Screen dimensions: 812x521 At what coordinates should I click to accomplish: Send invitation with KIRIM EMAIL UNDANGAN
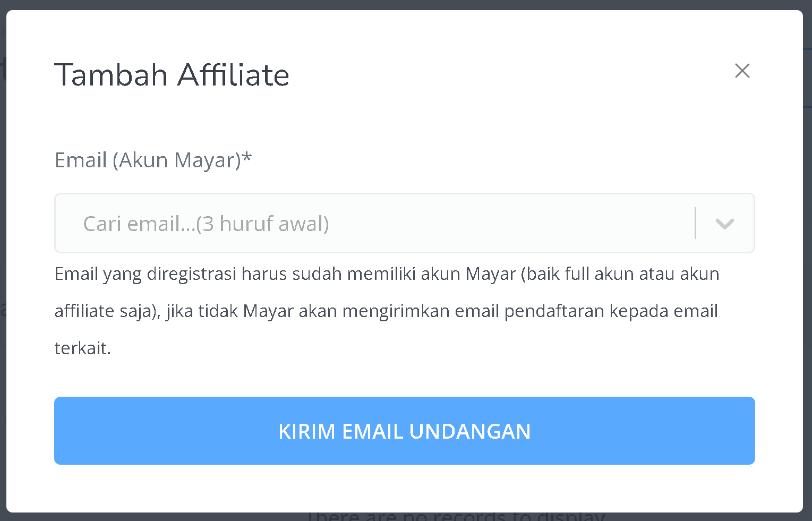pyautogui.click(x=404, y=431)
